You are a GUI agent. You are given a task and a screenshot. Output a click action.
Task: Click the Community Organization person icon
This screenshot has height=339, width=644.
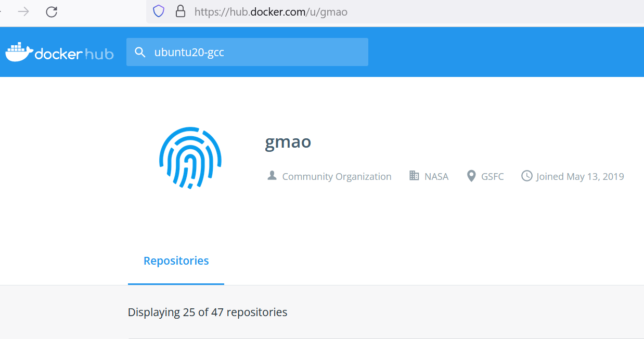272,176
